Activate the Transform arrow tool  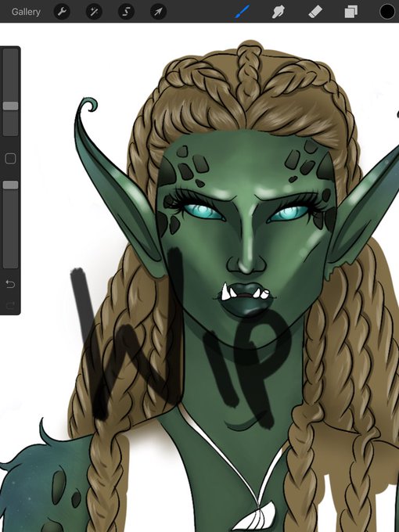click(x=159, y=12)
